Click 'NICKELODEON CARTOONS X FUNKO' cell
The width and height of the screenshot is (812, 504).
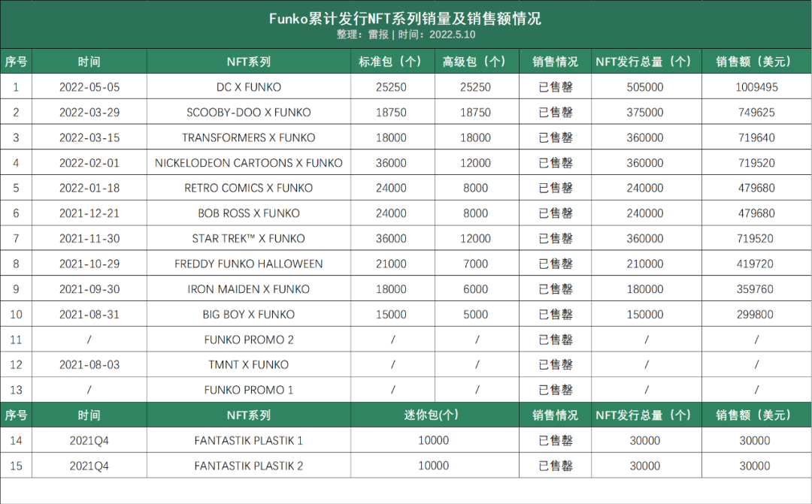(248, 163)
